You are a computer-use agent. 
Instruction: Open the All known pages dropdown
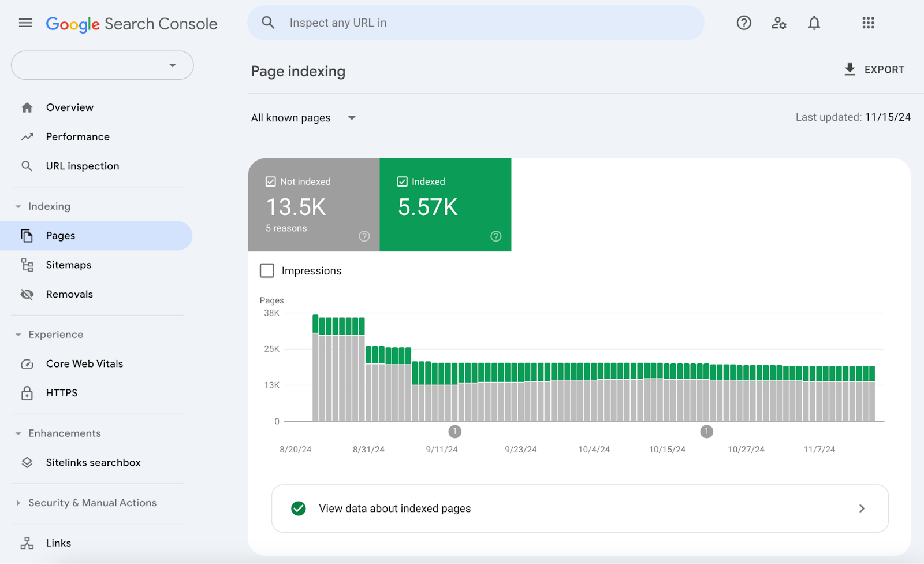(304, 117)
